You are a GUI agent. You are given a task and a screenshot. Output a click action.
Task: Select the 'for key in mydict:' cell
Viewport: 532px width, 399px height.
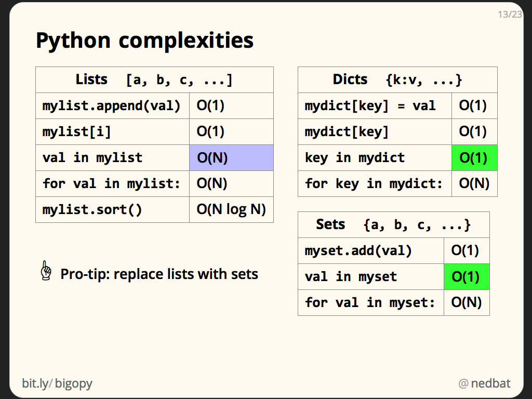pos(375,184)
